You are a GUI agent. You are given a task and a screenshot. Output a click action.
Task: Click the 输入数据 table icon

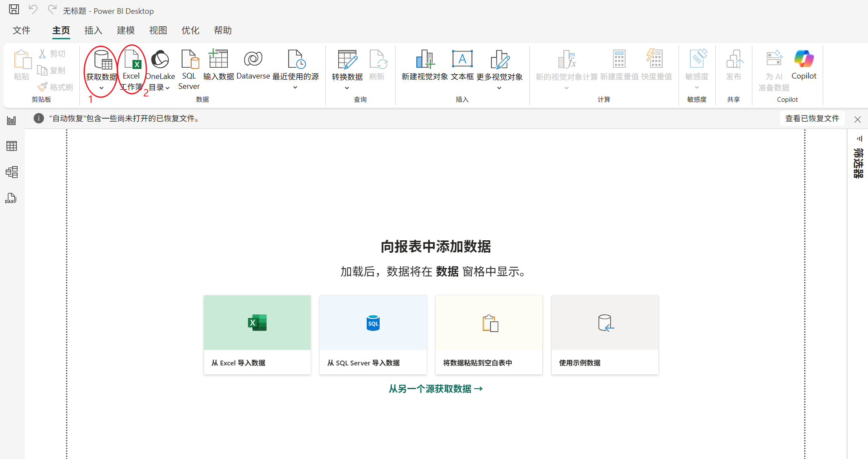click(x=218, y=59)
